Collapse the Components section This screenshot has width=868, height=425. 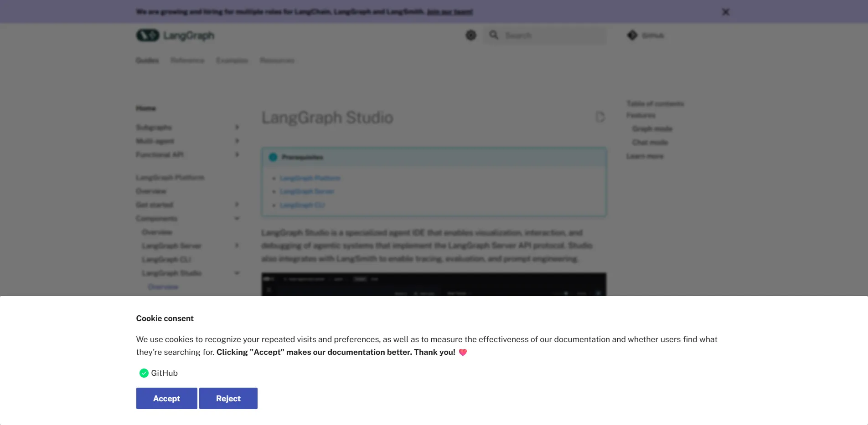(x=237, y=218)
